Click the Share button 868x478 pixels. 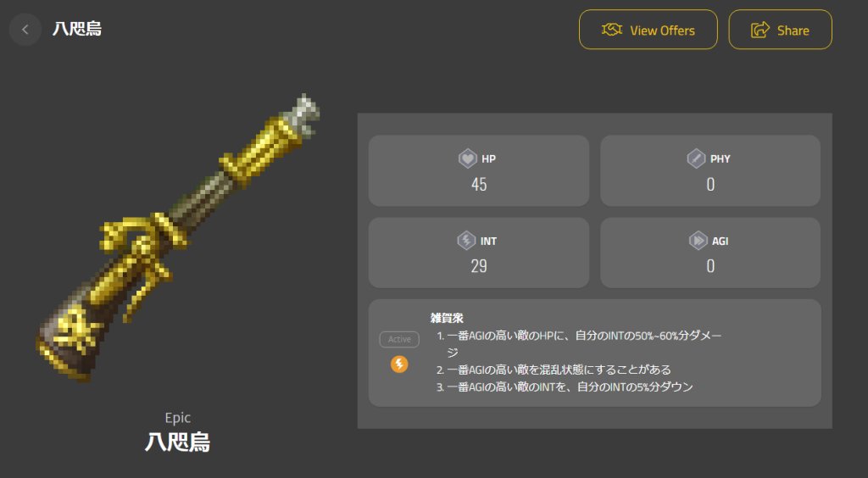click(x=780, y=30)
